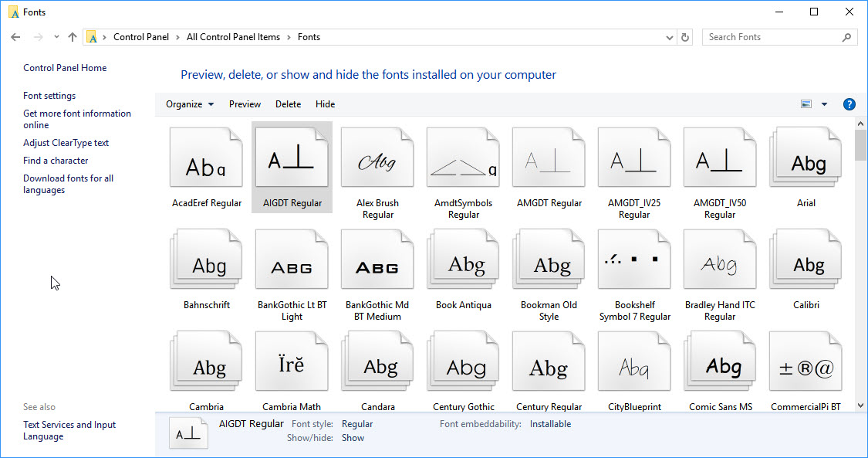Select the AMGDT_IV50 Regular font icon
This screenshot has height=458, width=868.
pyautogui.click(x=720, y=158)
